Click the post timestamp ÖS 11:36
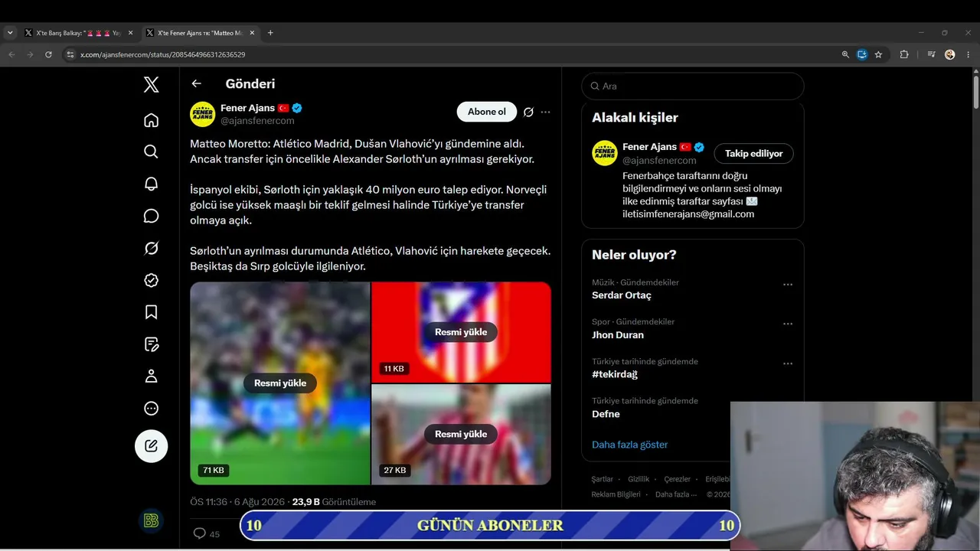The height and width of the screenshot is (551, 980). click(209, 502)
